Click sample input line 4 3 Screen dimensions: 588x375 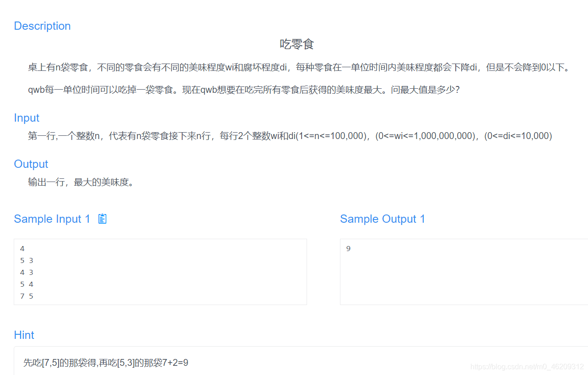(27, 273)
